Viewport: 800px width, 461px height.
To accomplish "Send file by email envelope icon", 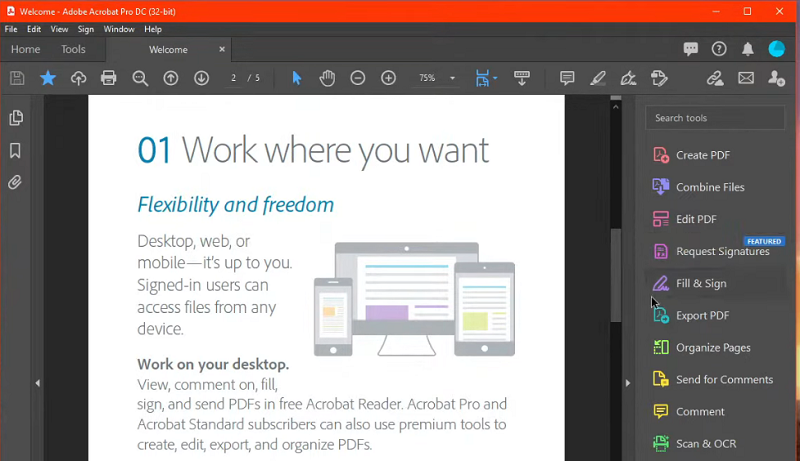I will (x=746, y=78).
